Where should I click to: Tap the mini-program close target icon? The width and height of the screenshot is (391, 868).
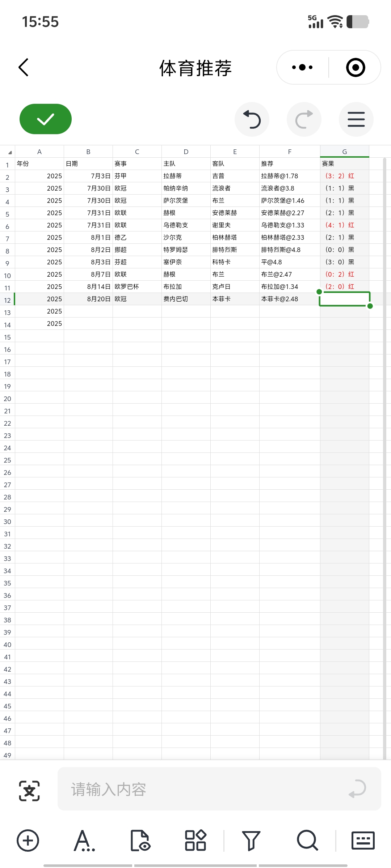(355, 67)
